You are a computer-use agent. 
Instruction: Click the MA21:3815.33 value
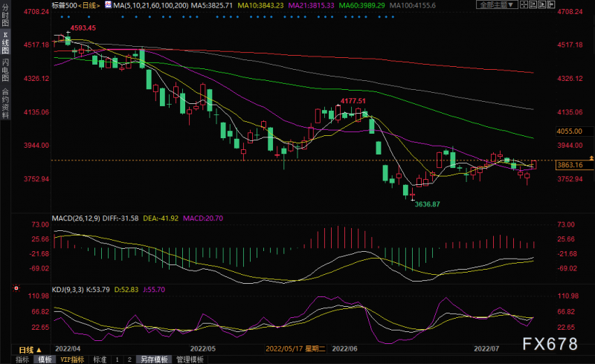click(x=311, y=5)
